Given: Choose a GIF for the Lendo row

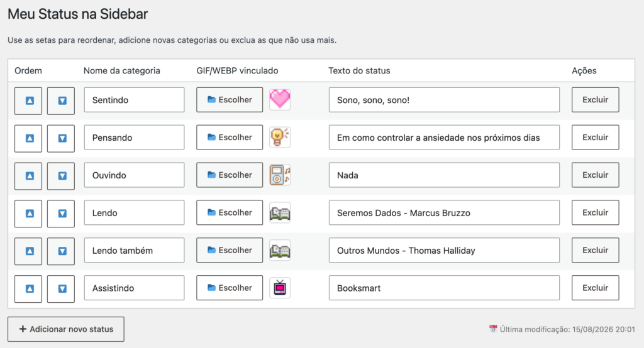Looking at the screenshot, I should tap(230, 212).
